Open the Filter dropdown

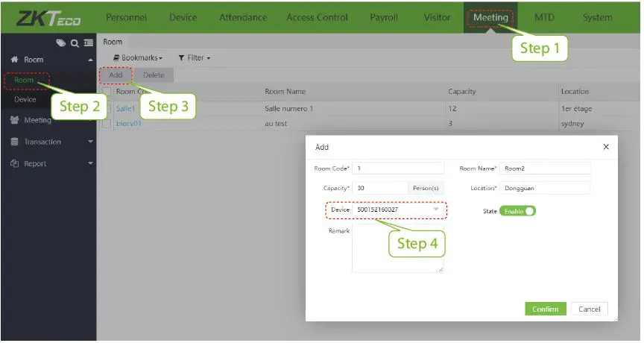195,58
